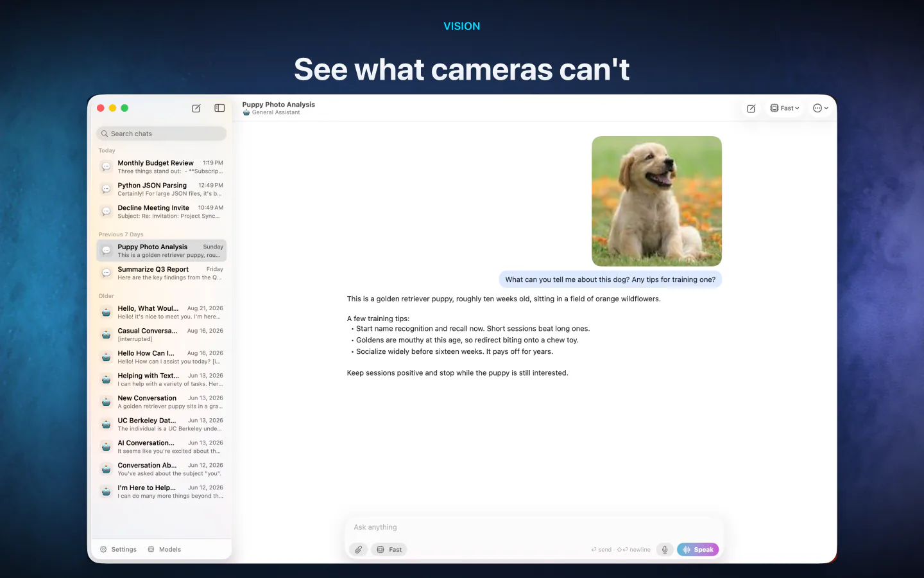Viewport: 924px width, 578px height.
Task: Open the Fast model dropdown in header
Action: [785, 109]
